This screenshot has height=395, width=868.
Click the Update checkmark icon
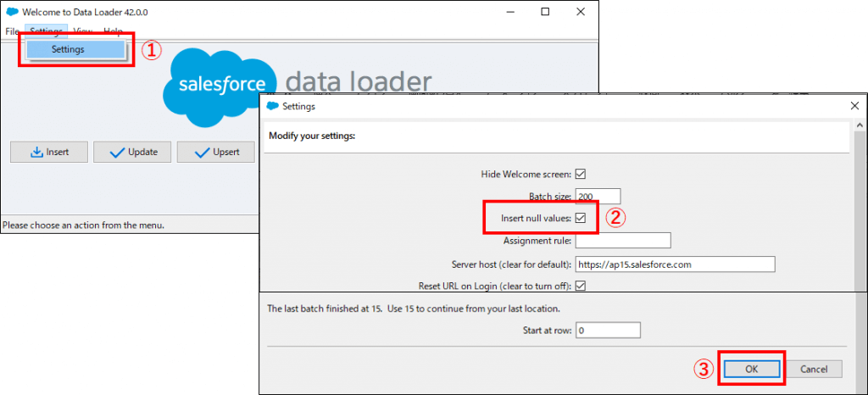tap(117, 153)
